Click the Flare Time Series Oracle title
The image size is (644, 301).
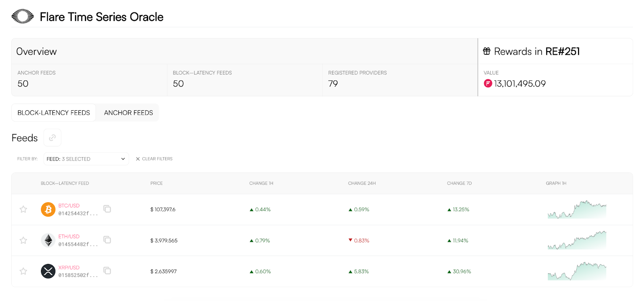(101, 17)
